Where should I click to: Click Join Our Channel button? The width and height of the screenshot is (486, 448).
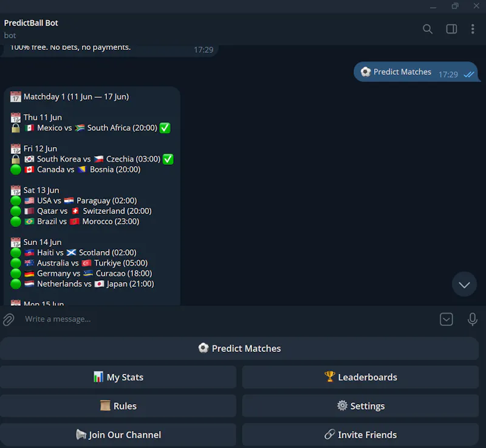pyautogui.click(x=118, y=435)
